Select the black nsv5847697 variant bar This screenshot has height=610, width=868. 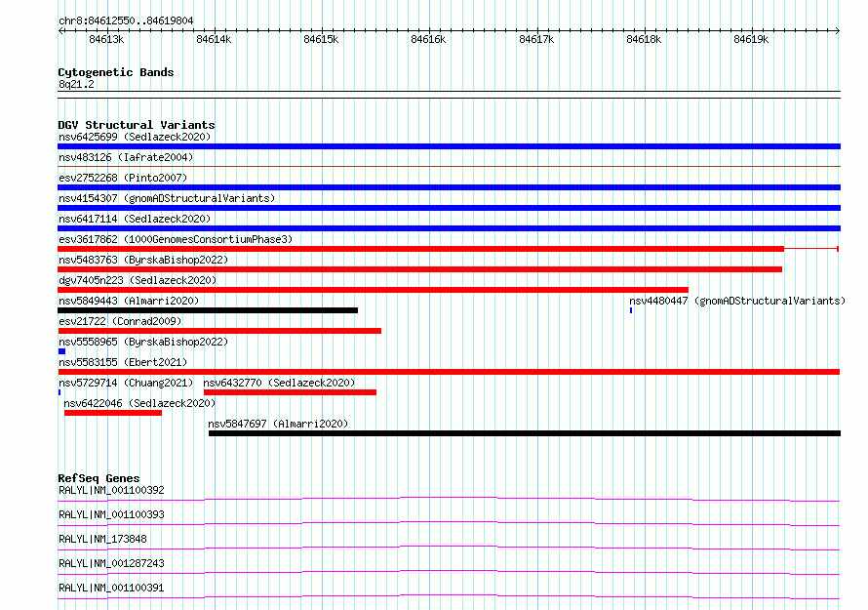coord(525,433)
